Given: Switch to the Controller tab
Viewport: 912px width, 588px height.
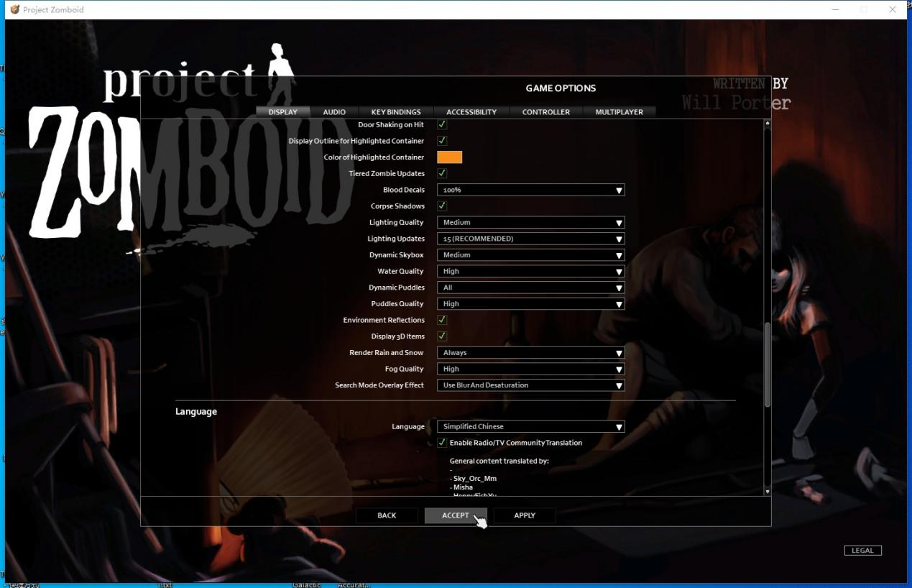Looking at the screenshot, I should (x=546, y=112).
